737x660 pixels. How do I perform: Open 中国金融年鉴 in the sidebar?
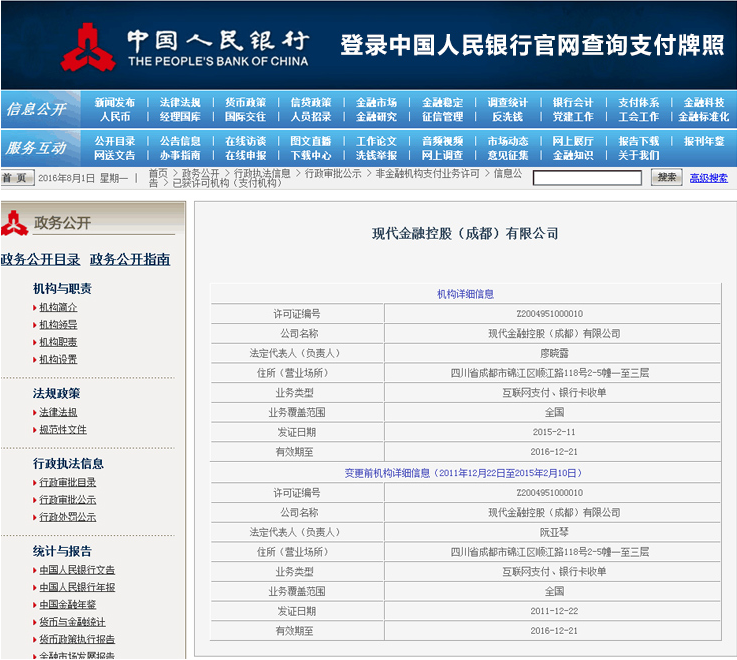coord(68,605)
